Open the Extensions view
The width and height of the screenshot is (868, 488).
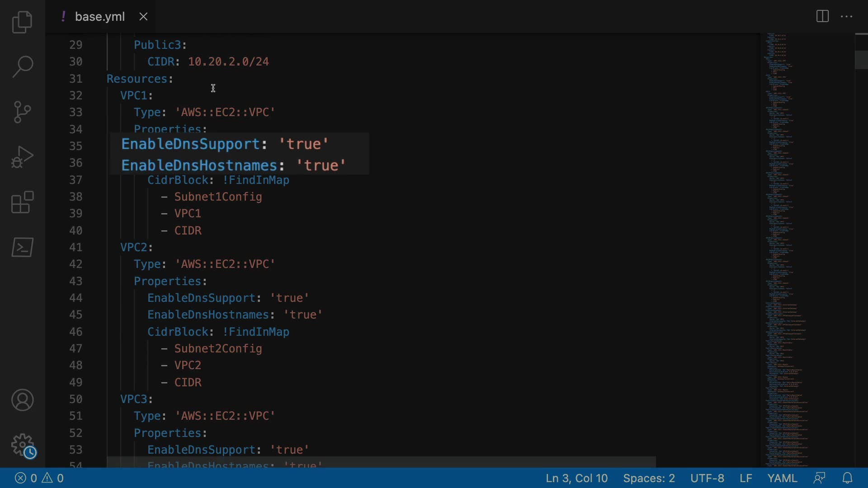22,202
